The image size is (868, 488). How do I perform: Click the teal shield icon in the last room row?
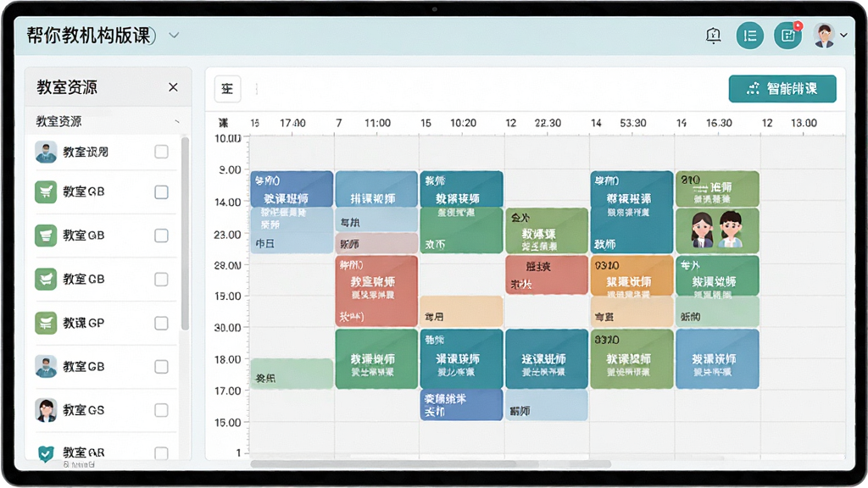46,453
